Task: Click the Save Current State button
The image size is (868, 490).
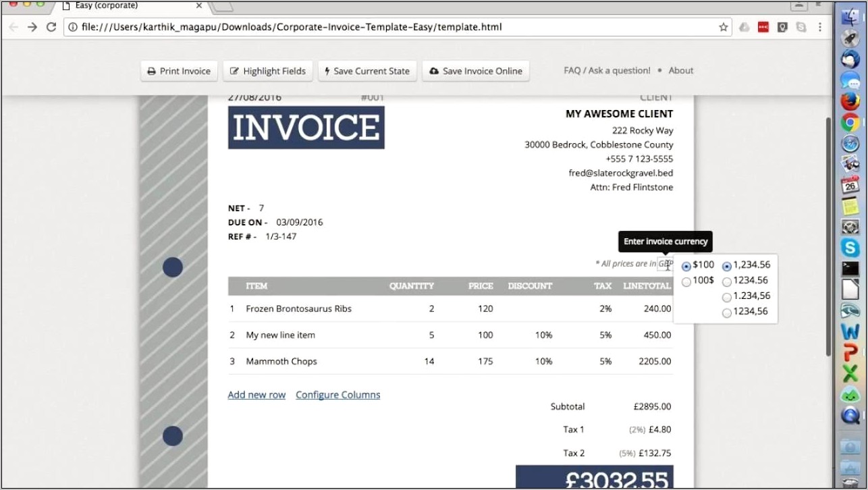Action: 367,71
